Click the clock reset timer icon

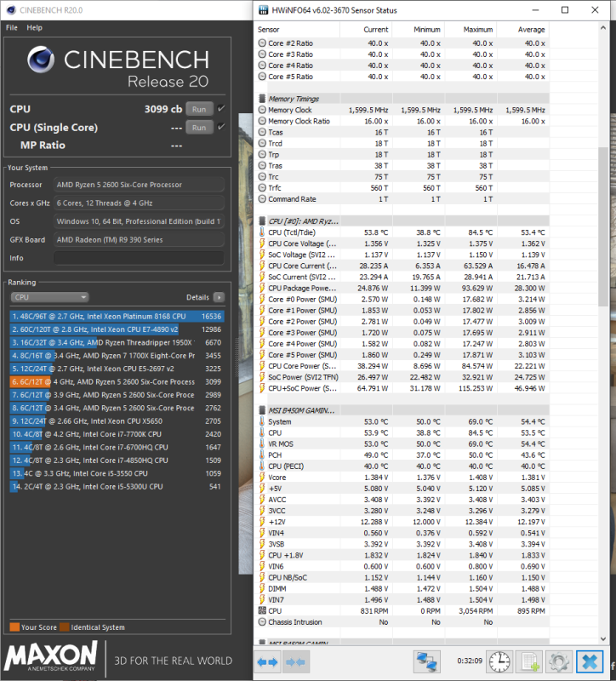(x=499, y=661)
